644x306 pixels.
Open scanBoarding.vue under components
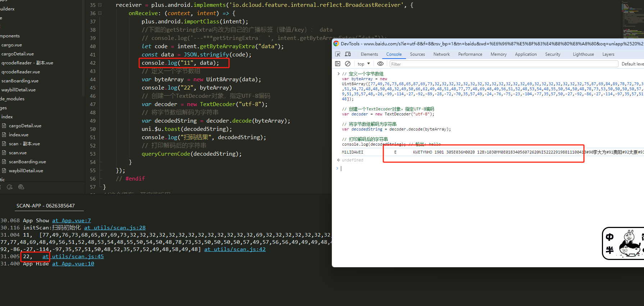click(20, 81)
